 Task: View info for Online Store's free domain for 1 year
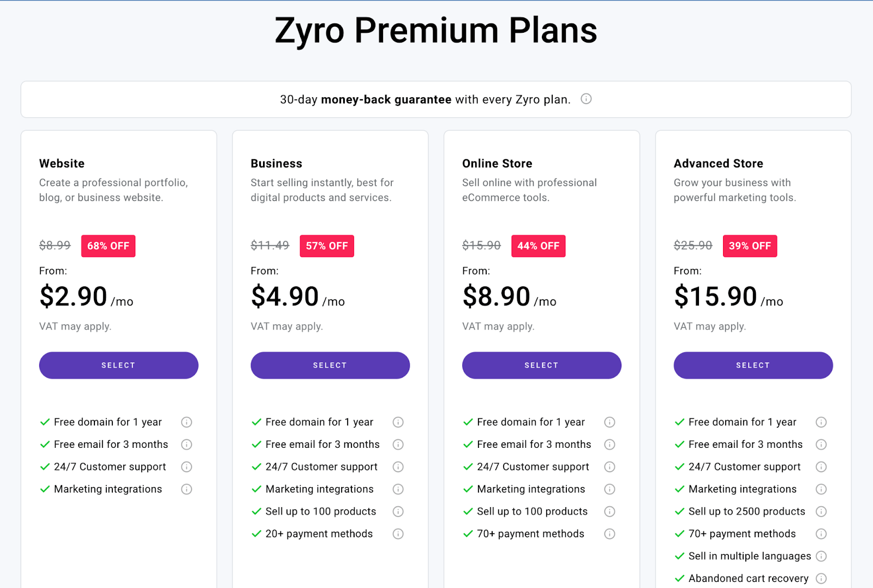609,422
